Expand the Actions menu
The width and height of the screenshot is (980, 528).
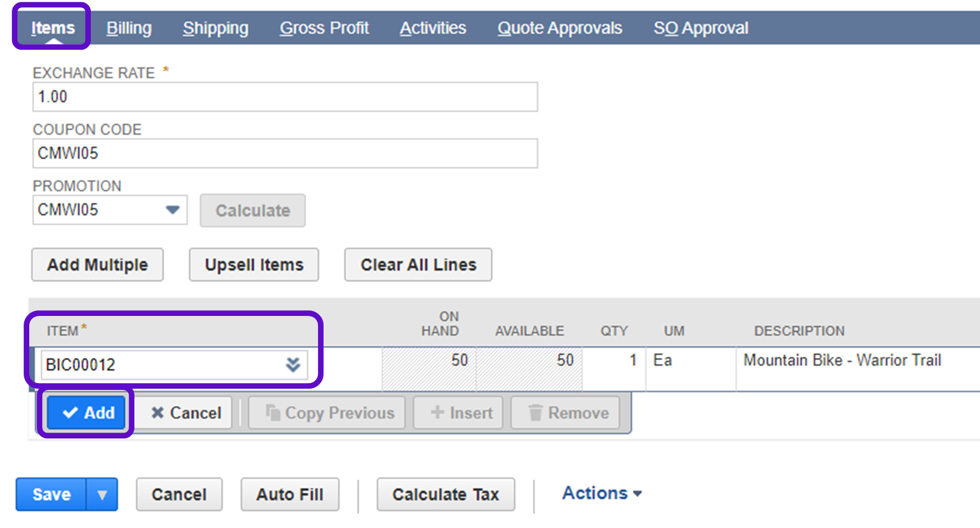click(602, 493)
